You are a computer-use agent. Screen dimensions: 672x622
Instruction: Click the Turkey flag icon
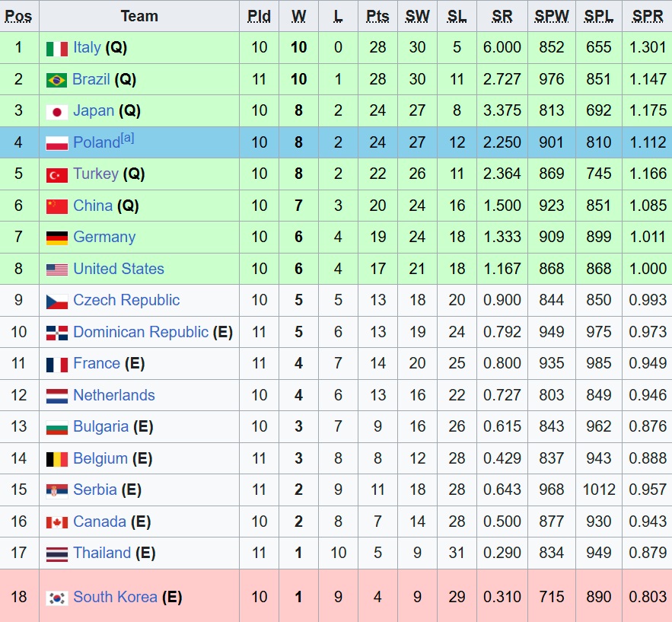[57, 175]
